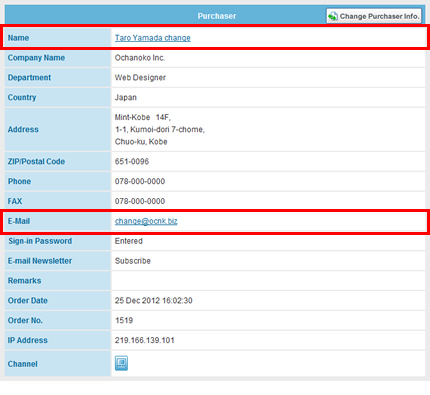Click the Order Date row label

(28, 301)
